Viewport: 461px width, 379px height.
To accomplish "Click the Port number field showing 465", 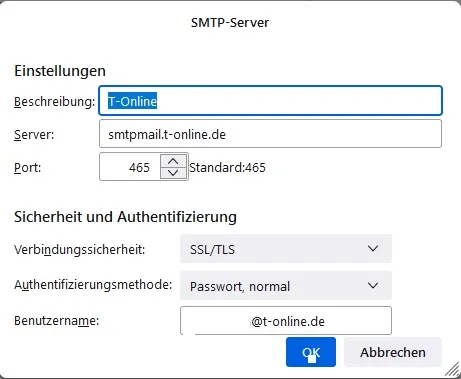I will click(x=130, y=167).
